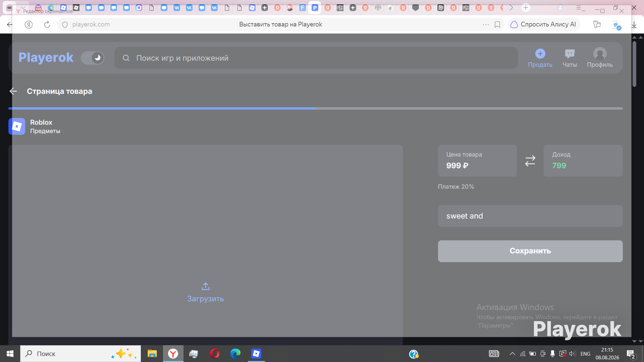Image resolution: width=644 pixels, height=362 pixels.
Task: Bookmark this page with the bookmark icon
Action: (x=497, y=25)
